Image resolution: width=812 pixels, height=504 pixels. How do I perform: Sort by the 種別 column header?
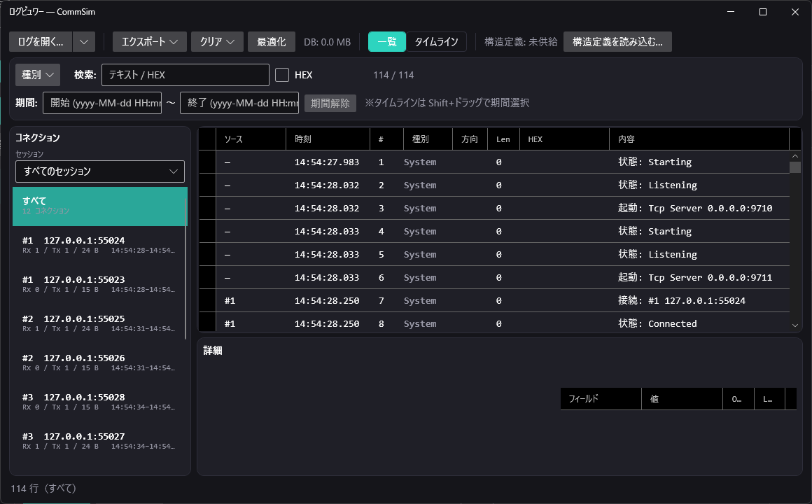pos(428,139)
